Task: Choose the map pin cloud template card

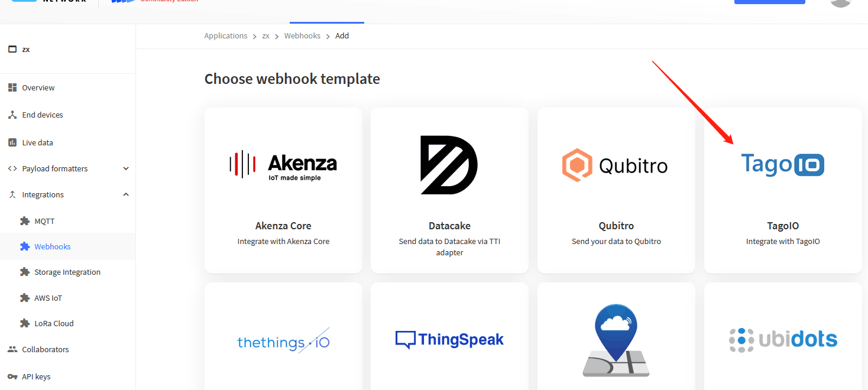Action: (616, 336)
